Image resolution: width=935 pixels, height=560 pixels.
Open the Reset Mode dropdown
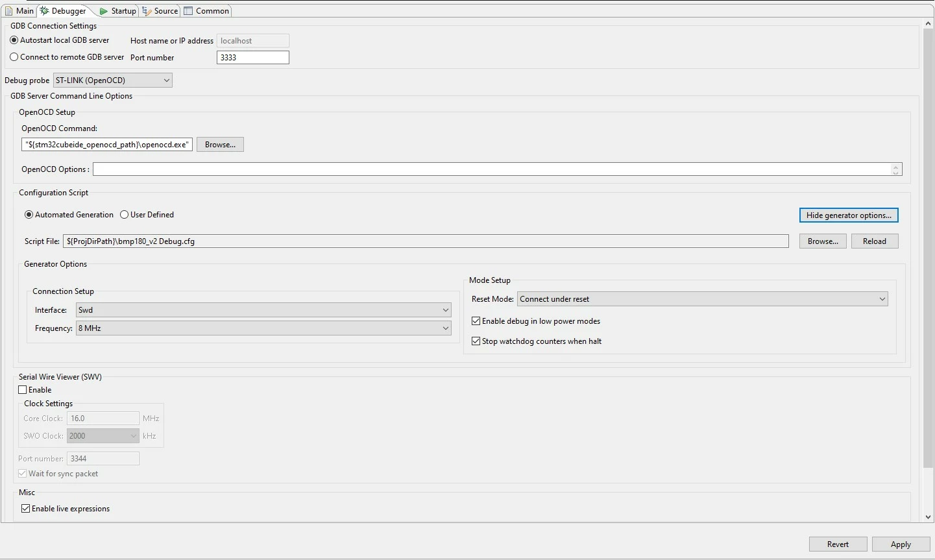703,299
